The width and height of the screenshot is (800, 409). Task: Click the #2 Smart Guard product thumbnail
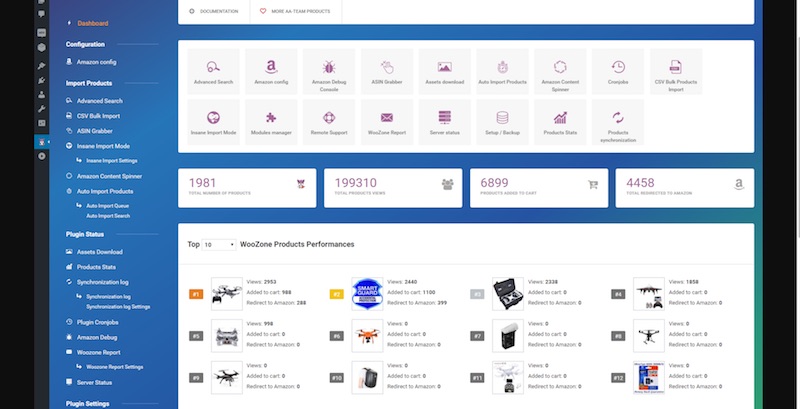[367, 294]
